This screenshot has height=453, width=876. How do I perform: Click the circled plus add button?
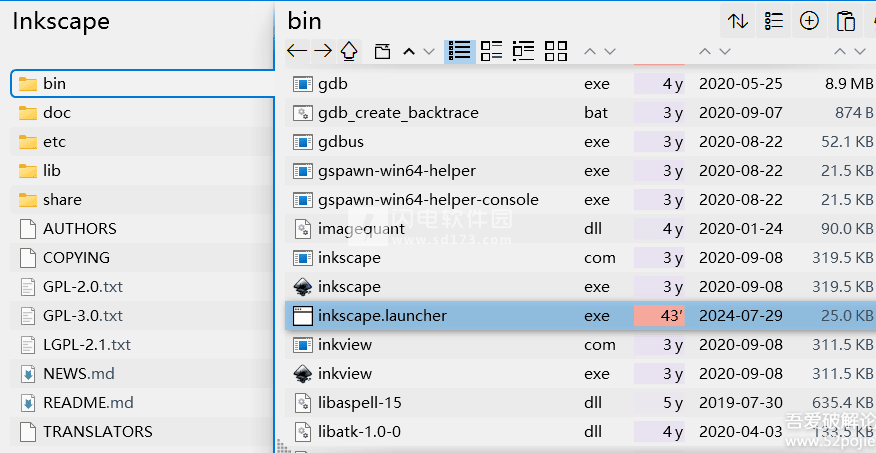pos(810,21)
